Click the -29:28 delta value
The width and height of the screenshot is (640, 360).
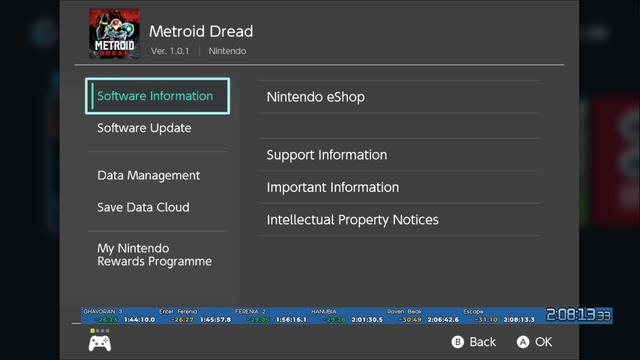(x=334, y=320)
